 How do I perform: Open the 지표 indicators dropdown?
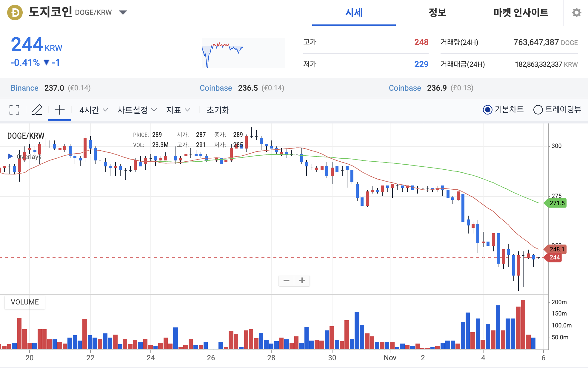178,110
